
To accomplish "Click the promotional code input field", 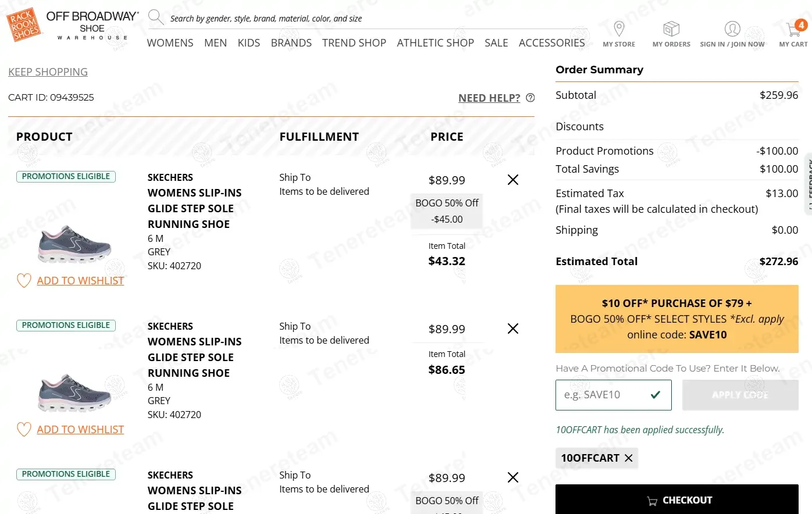I will pos(614,395).
